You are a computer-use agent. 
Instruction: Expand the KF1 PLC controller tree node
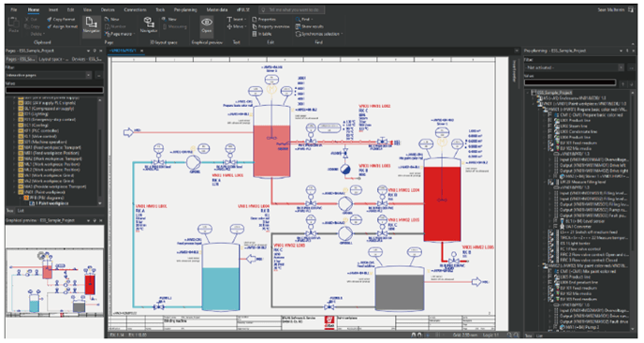point(15,131)
